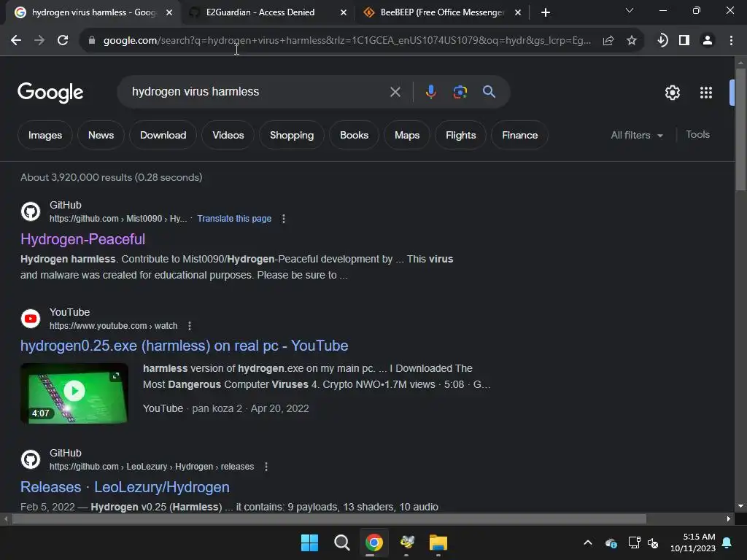Open the tab search chevron

630,10
